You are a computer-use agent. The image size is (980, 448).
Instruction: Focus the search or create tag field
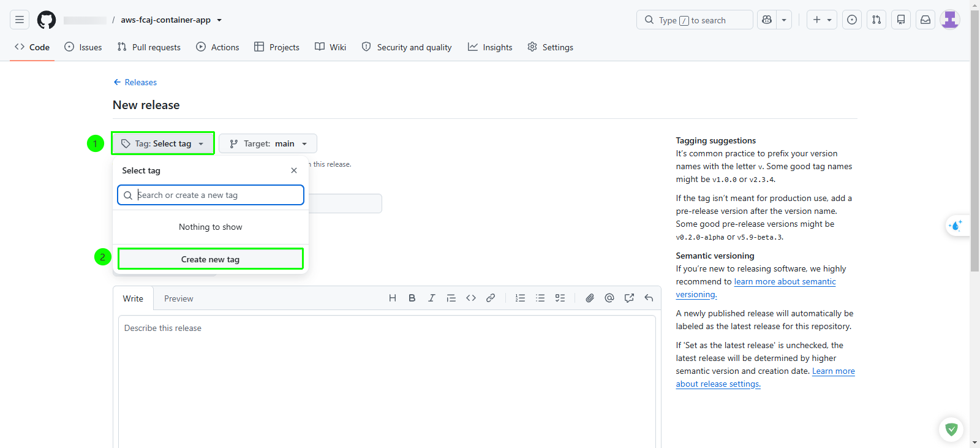[211, 195]
